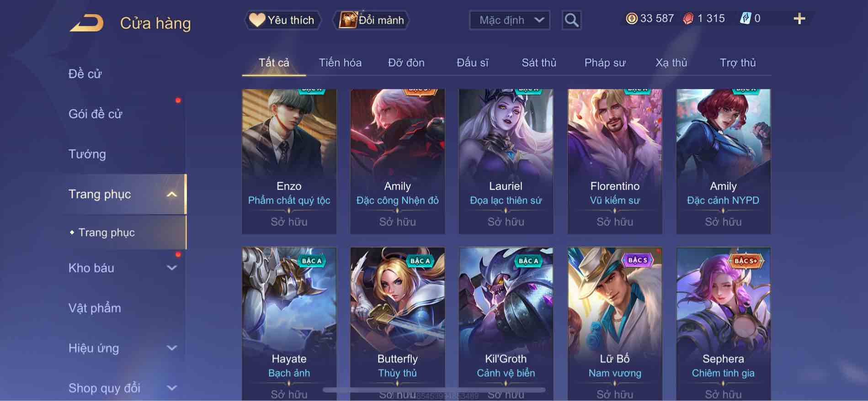Image resolution: width=868 pixels, height=401 pixels.
Task: Collapse the Trang phục sidebar section
Action: coord(172,194)
